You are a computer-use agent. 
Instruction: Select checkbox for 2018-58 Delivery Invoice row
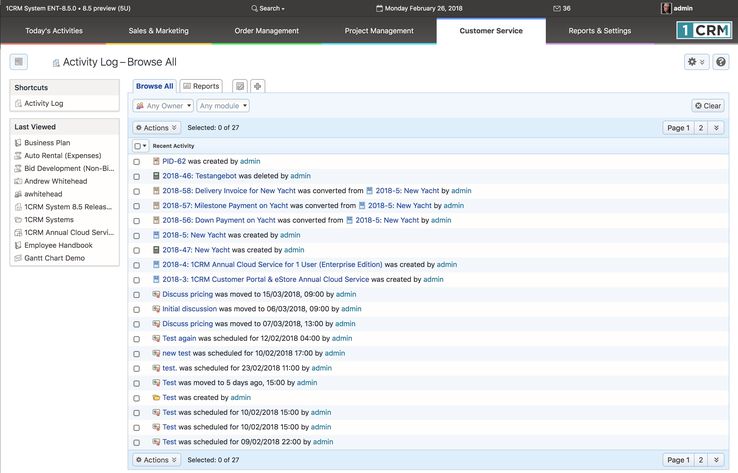pos(136,192)
